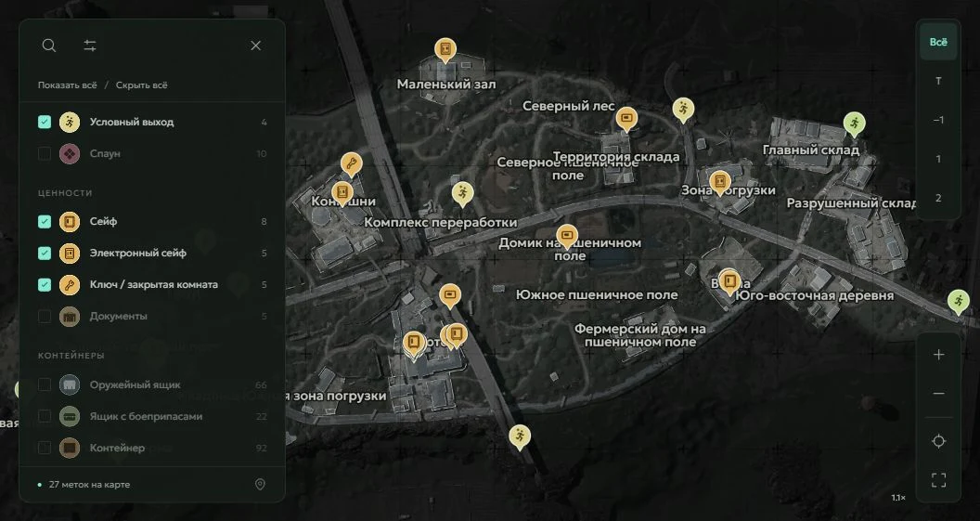The height and width of the screenshot is (521, 980).
Task: Enable the 'Оружейный ящик' checkbox
Action: pyautogui.click(x=45, y=384)
